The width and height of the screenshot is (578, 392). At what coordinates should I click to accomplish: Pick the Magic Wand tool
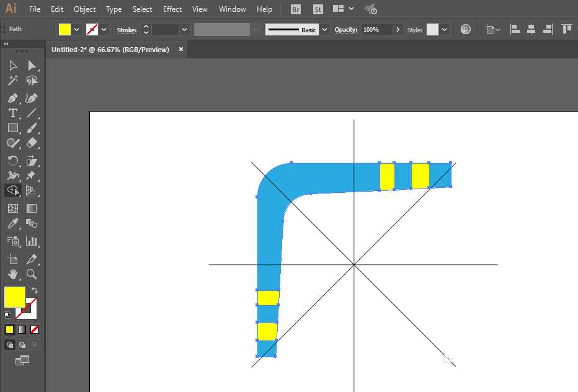coord(12,81)
